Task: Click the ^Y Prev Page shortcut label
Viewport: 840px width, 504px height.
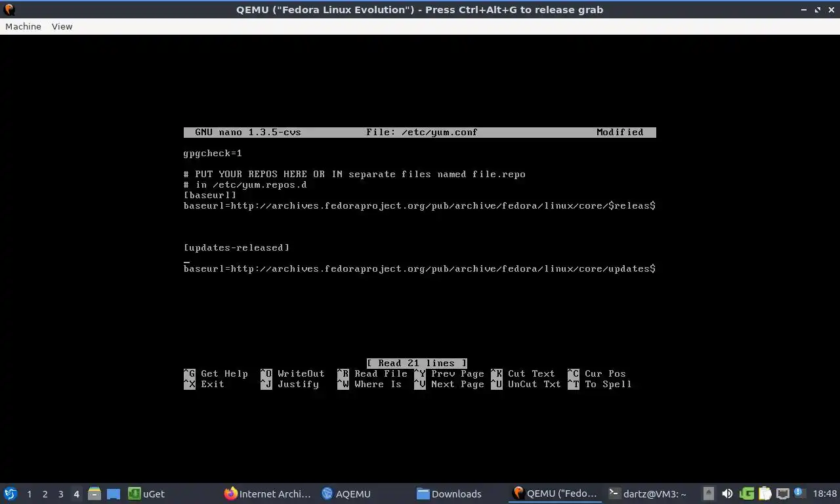Action: pos(449,373)
